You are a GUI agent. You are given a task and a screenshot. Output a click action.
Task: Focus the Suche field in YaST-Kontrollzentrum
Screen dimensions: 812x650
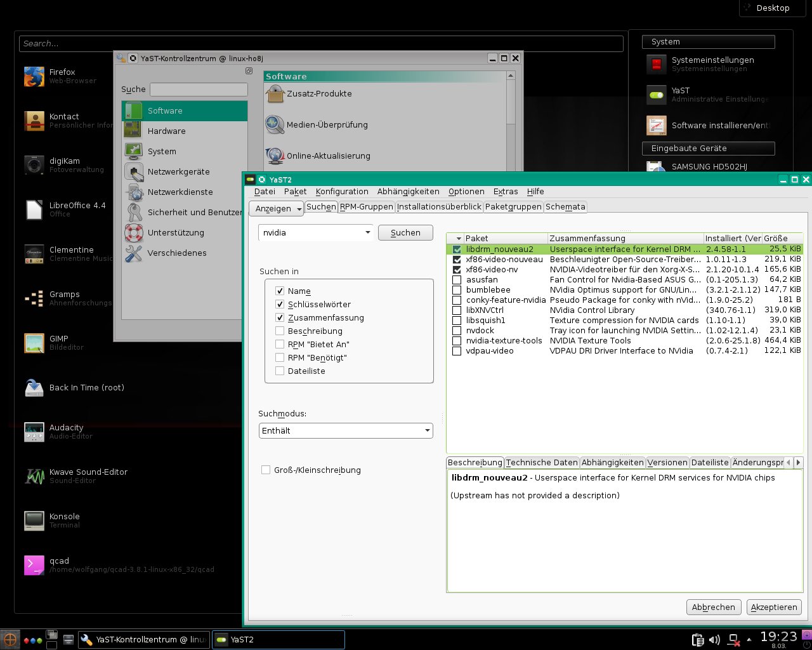[x=199, y=90]
